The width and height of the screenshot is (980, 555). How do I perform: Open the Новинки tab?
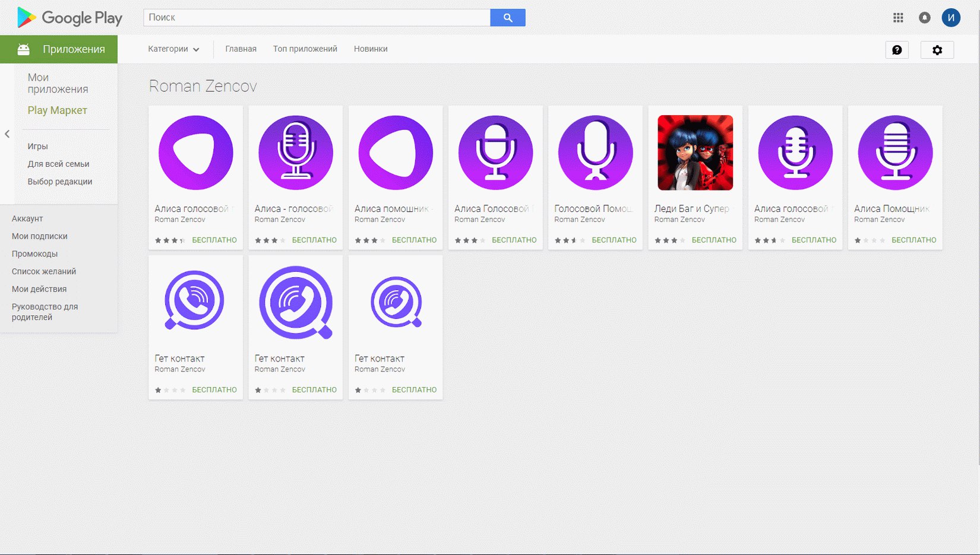coord(371,49)
